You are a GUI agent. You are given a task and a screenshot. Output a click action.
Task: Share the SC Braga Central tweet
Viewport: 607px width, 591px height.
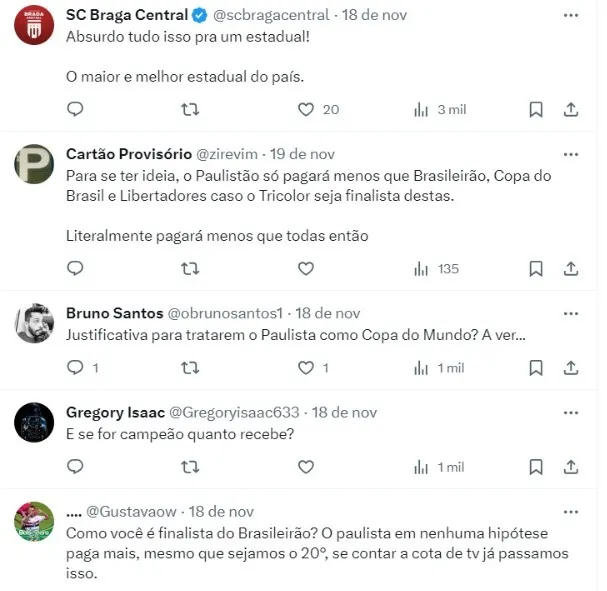(x=571, y=110)
